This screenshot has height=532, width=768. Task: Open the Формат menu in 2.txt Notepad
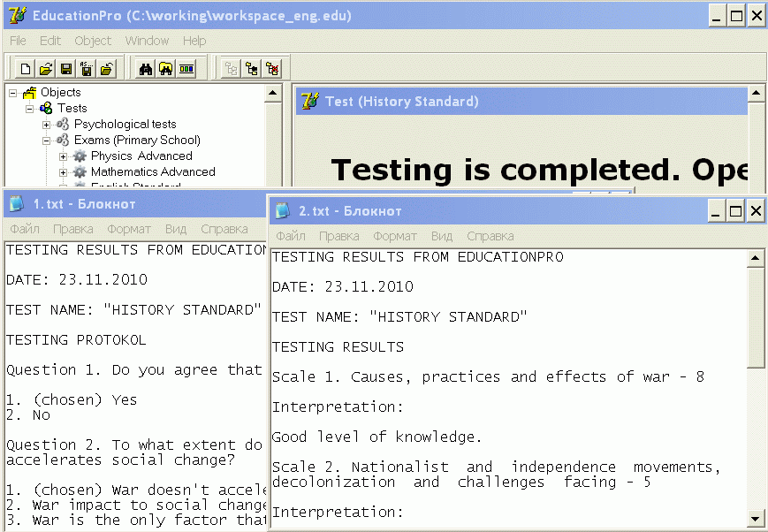394,236
